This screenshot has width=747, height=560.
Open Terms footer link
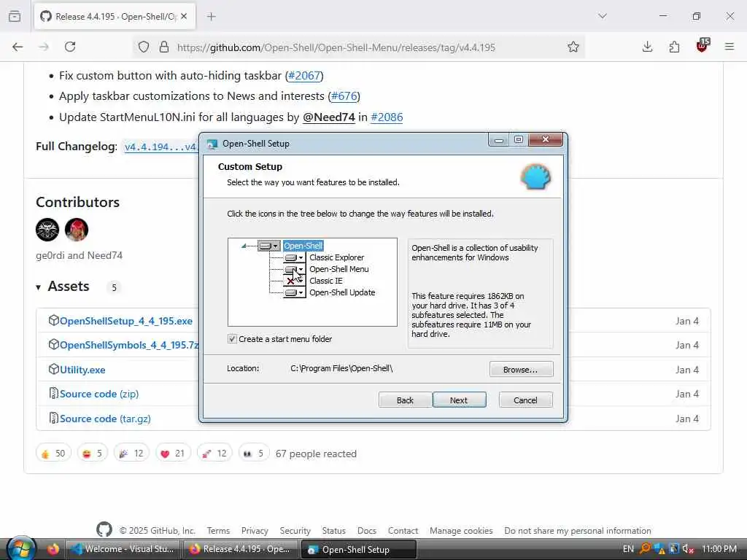pos(218,531)
